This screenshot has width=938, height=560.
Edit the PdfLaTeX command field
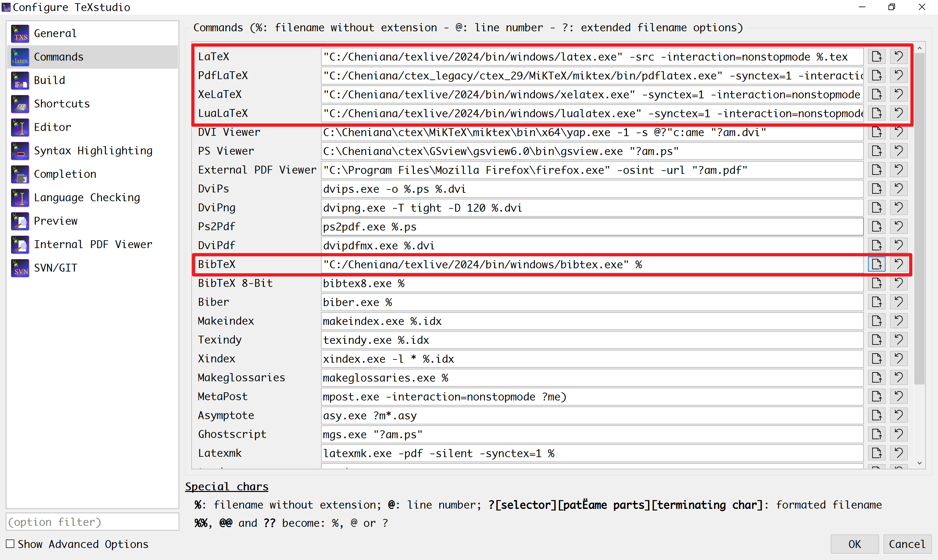click(592, 76)
